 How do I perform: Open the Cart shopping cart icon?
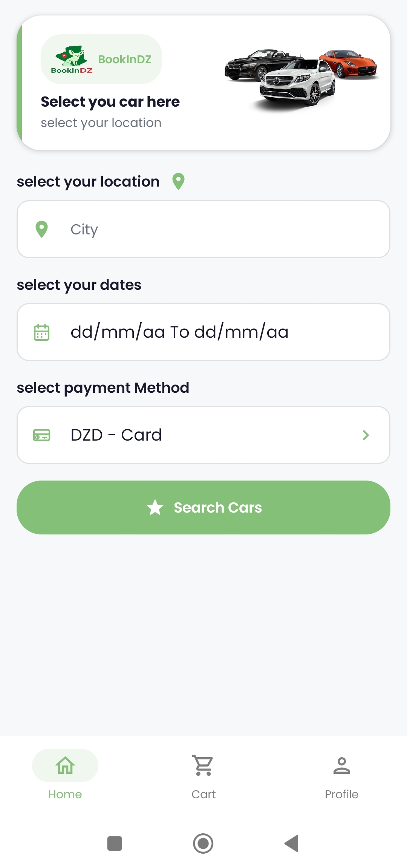tap(203, 765)
